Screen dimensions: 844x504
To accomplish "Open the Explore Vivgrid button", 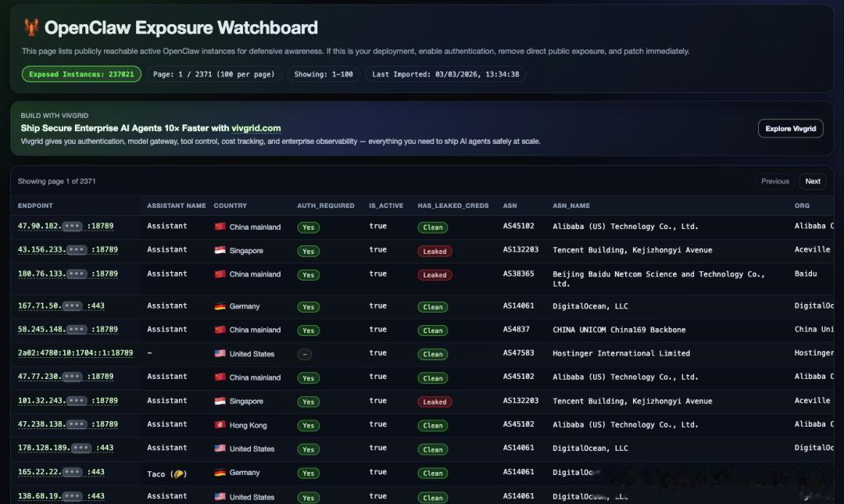I will tap(790, 129).
